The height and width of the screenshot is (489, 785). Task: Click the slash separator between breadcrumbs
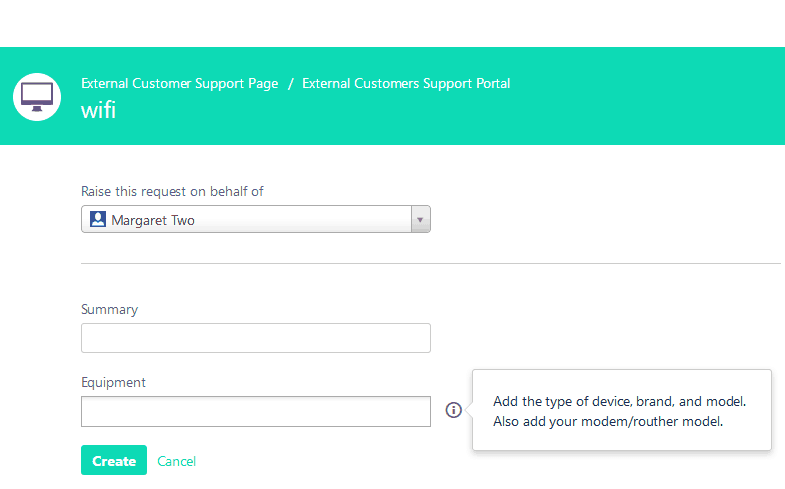click(x=290, y=84)
